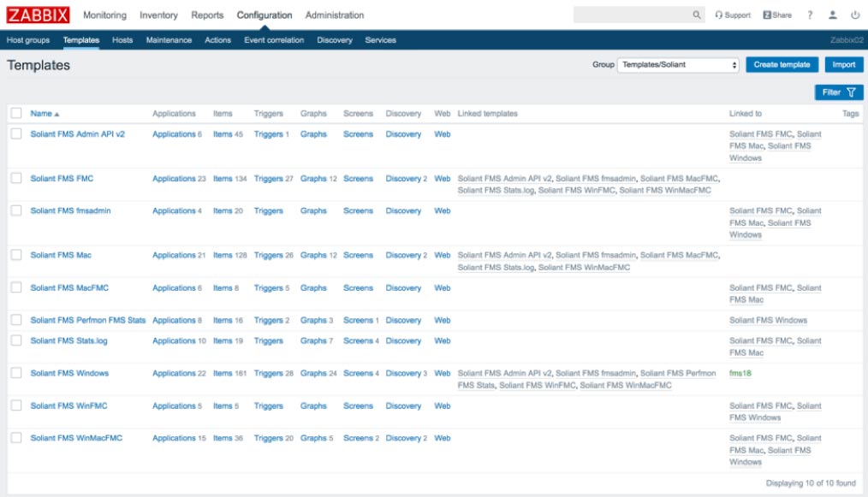Image resolution: width=868 pixels, height=497 pixels.
Task: Open Applications 15 for Soliant FMS WinMacFMC
Action: (x=174, y=438)
